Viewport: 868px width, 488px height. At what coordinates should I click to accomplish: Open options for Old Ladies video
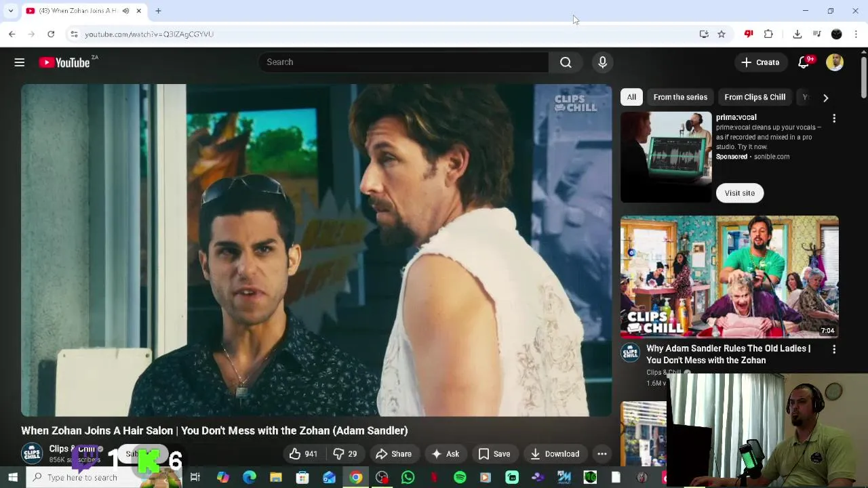pyautogui.click(x=834, y=349)
